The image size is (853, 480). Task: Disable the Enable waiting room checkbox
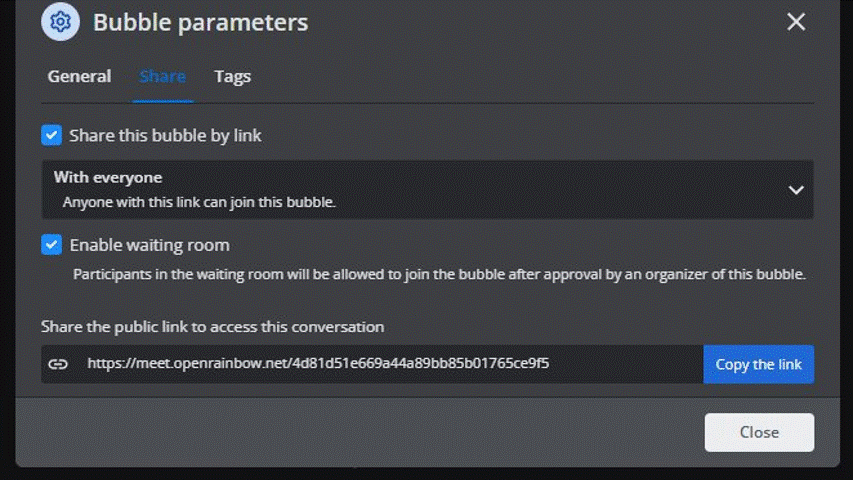pos(52,245)
